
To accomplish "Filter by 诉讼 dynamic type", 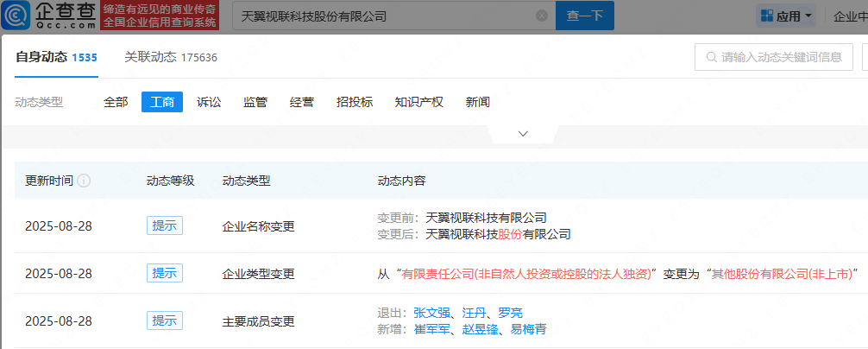I will click(209, 102).
